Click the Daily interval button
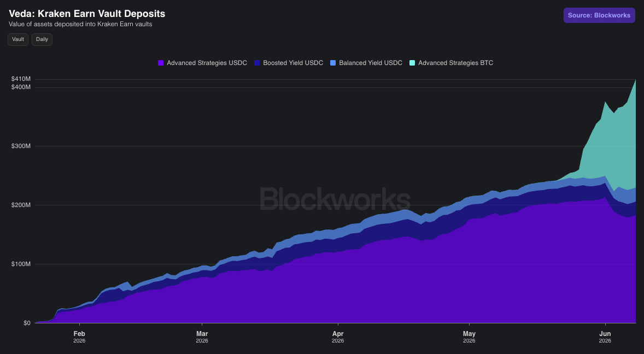Viewport: 644px width, 354px height. click(42, 39)
